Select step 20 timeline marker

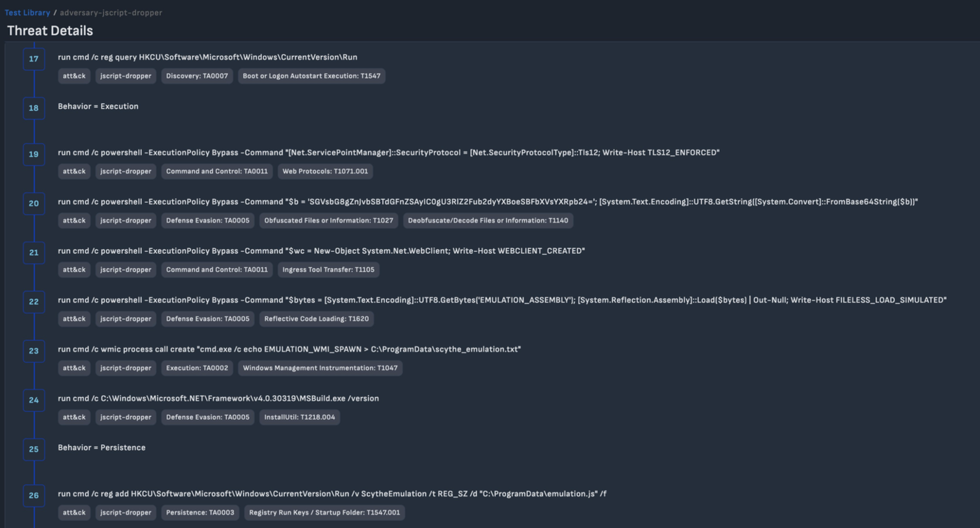tap(34, 203)
